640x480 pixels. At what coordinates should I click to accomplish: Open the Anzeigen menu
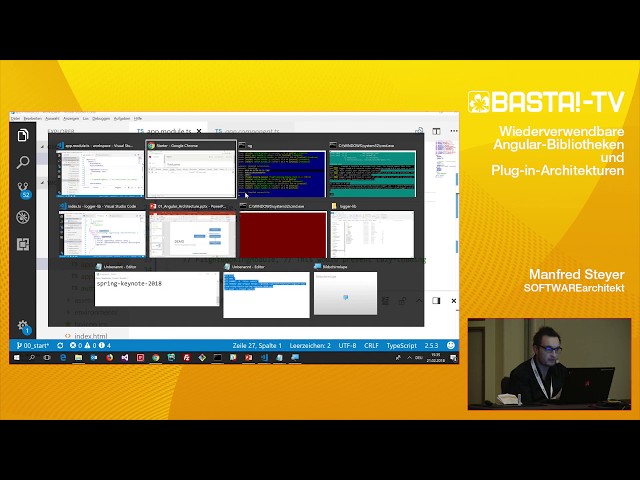71,118
